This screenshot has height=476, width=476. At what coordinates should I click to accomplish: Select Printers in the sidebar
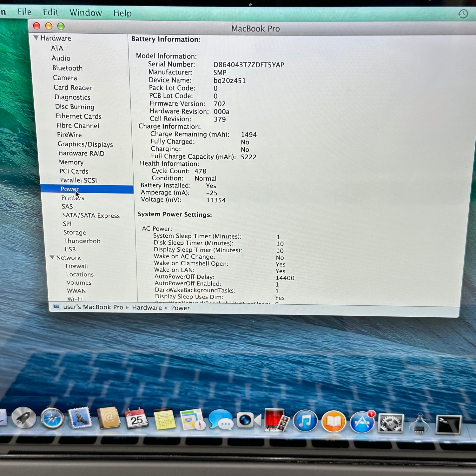[73, 198]
